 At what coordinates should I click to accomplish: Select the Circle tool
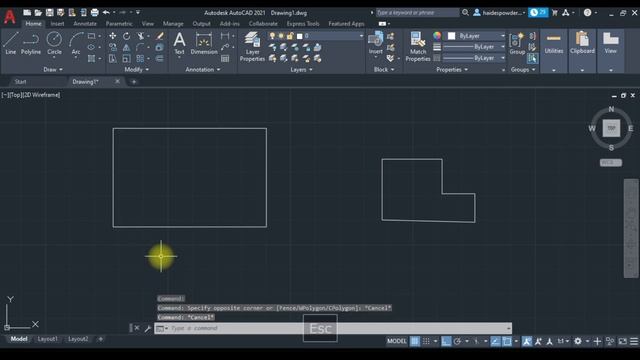click(x=54, y=43)
